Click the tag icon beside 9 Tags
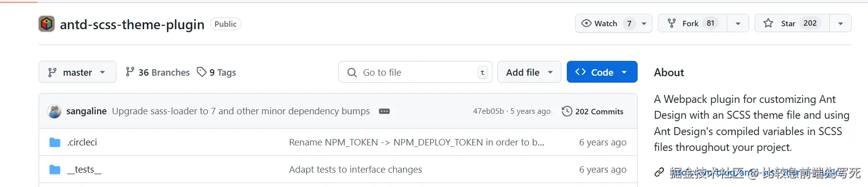The image size is (868, 187). click(202, 72)
